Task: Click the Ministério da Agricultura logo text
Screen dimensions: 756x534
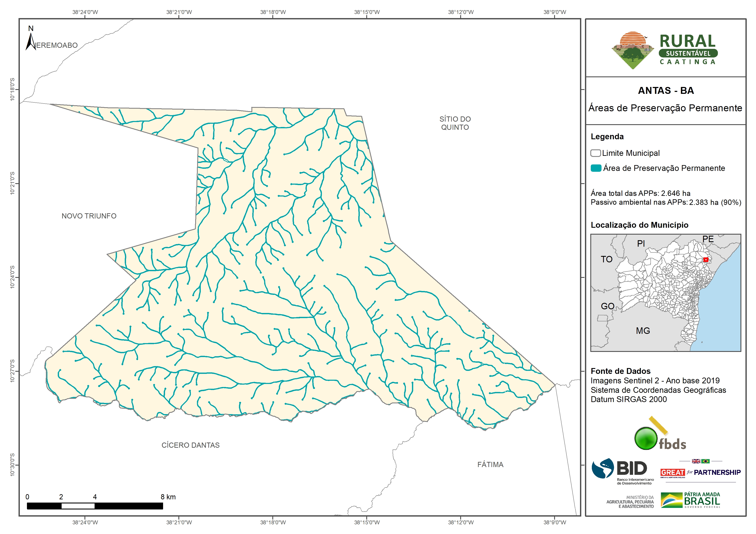Action: pos(630,502)
